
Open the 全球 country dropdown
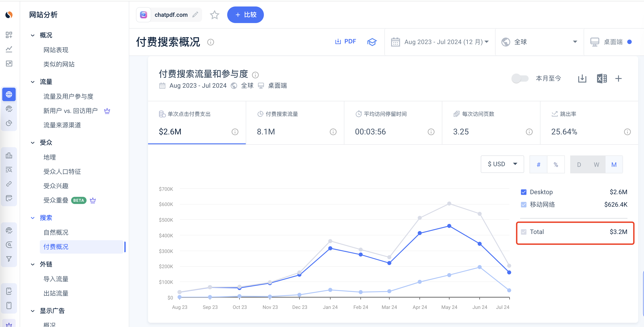coord(540,42)
